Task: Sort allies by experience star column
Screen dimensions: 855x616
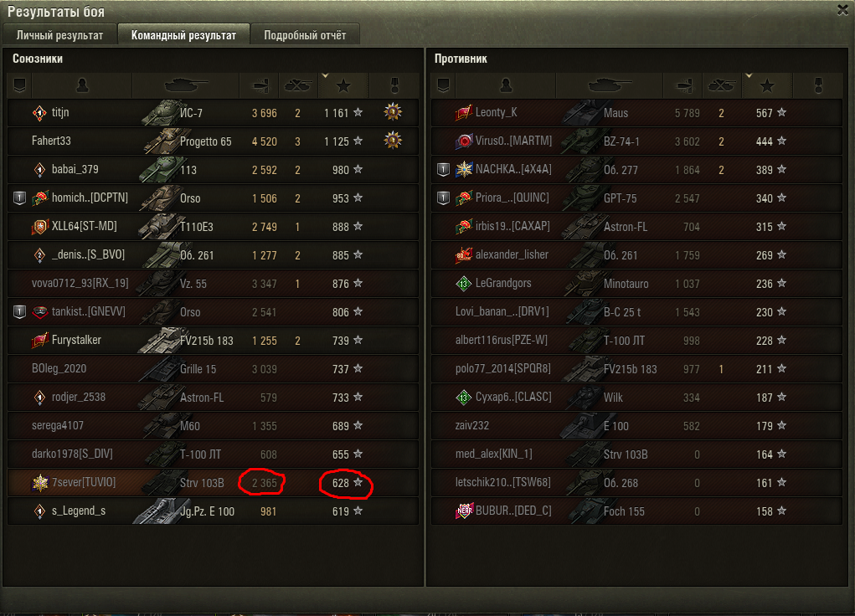Action: [x=343, y=85]
